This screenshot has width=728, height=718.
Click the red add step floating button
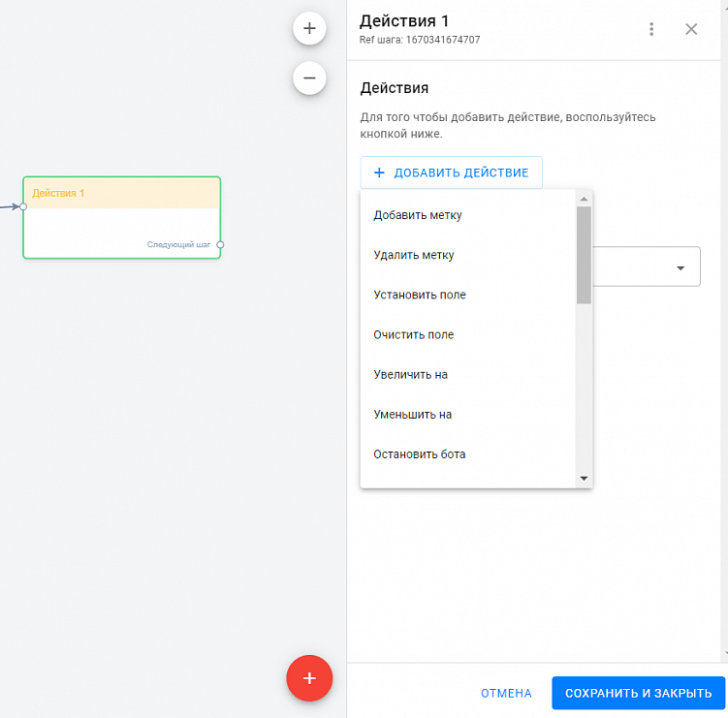click(x=309, y=678)
